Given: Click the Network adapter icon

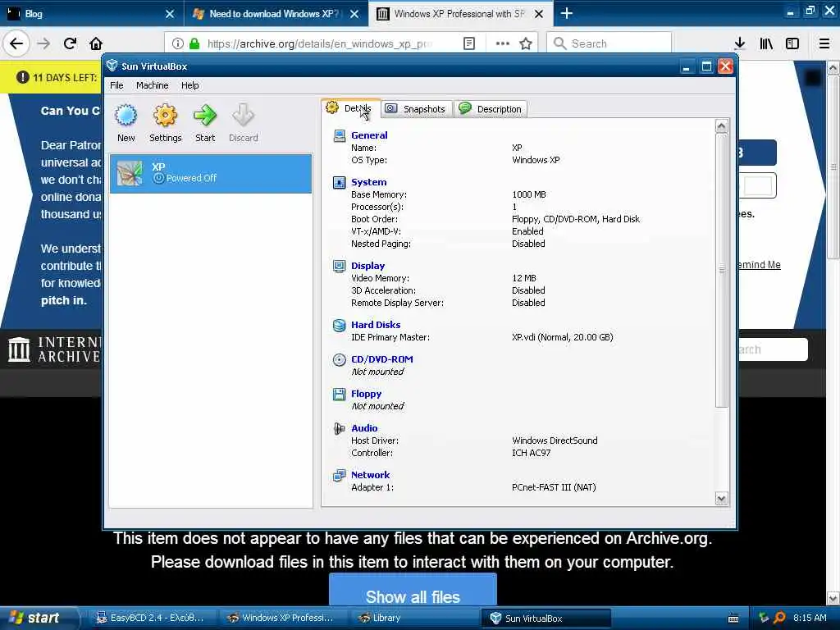Looking at the screenshot, I should click(339, 475).
